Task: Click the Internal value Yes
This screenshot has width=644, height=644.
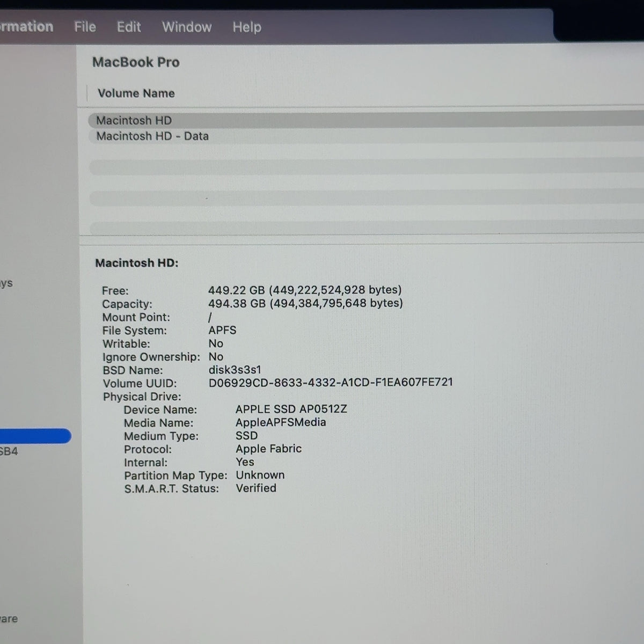Action: [245, 462]
